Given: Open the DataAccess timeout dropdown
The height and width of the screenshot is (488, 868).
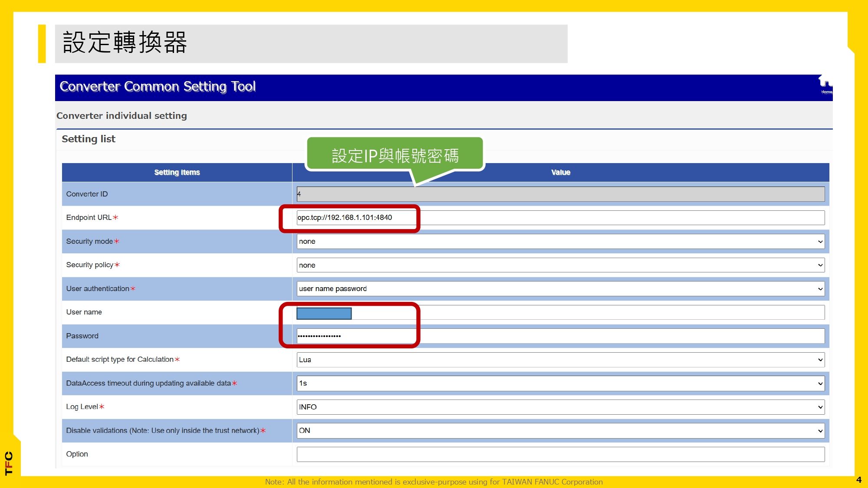Looking at the screenshot, I should coord(561,383).
